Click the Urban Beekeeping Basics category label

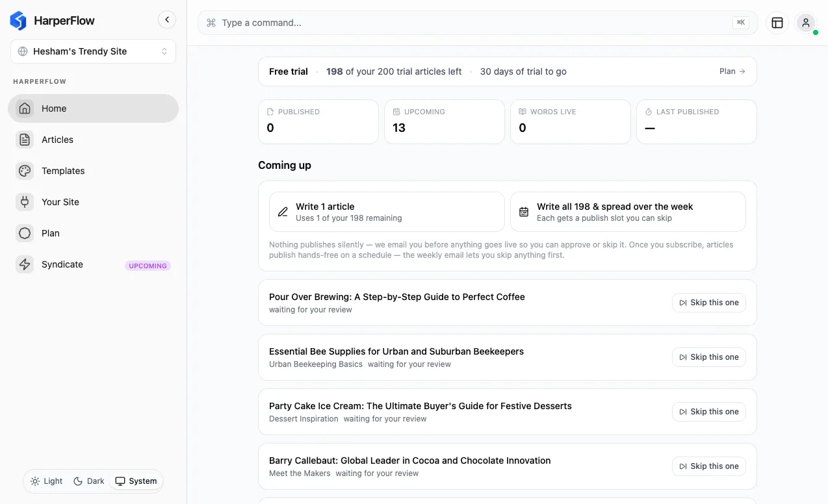(316, 364)
